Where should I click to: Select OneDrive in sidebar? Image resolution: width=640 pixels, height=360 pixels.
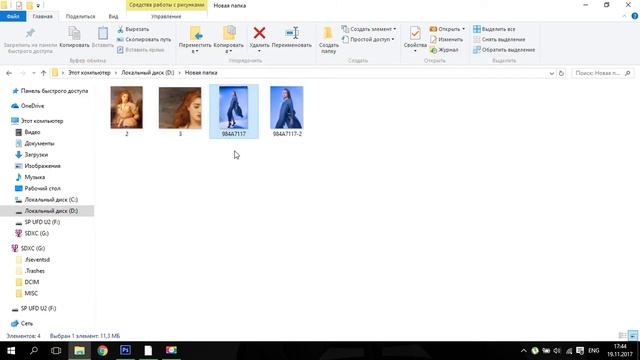point(28,106)
